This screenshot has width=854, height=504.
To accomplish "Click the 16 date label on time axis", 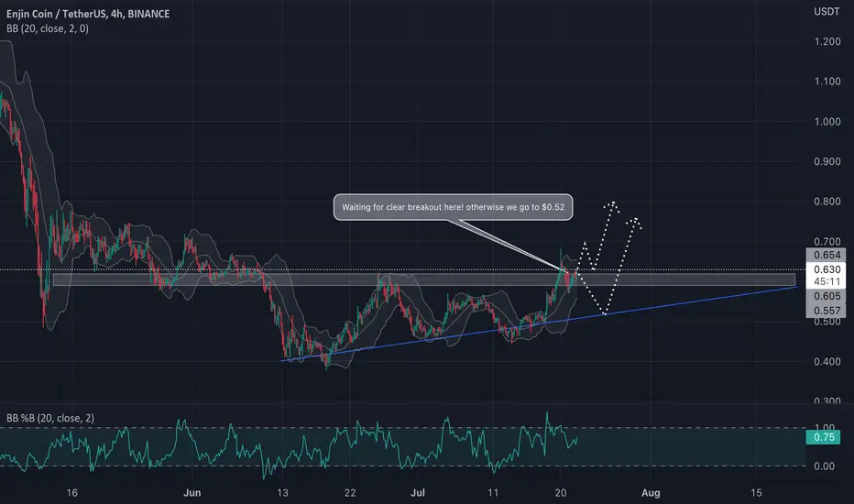I will pyautogui.click(x=71, y=493).
